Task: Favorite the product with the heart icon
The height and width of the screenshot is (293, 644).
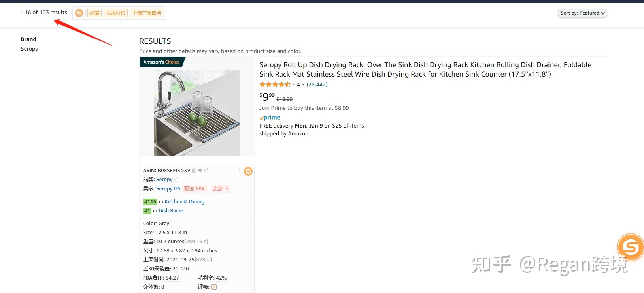Action: point(200,171)
